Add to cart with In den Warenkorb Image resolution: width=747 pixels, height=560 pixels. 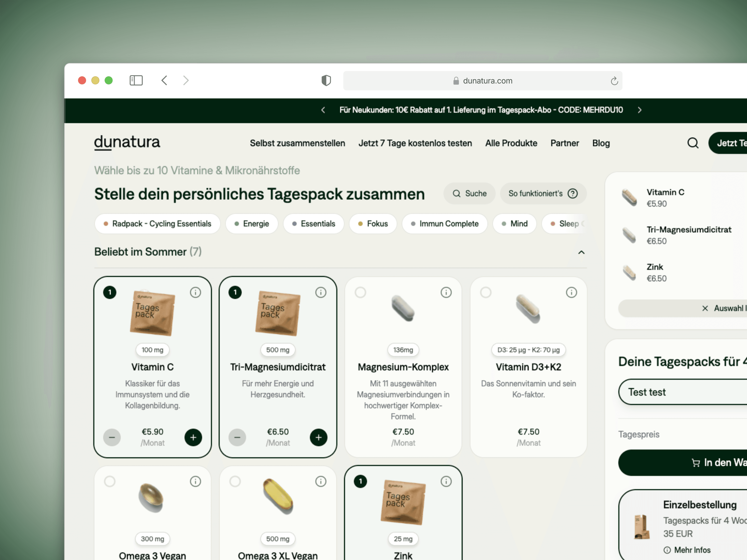[682, 462]
